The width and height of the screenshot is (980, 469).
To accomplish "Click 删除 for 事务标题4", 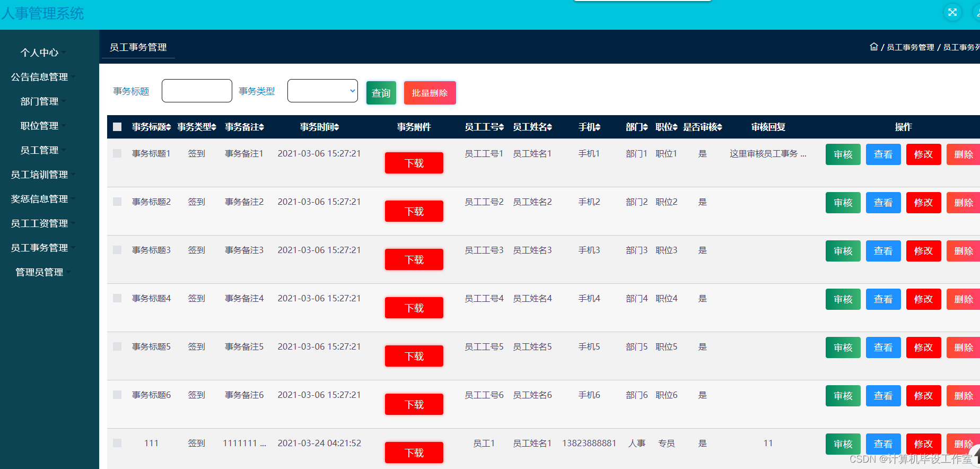I will click(x=963, y=299).
